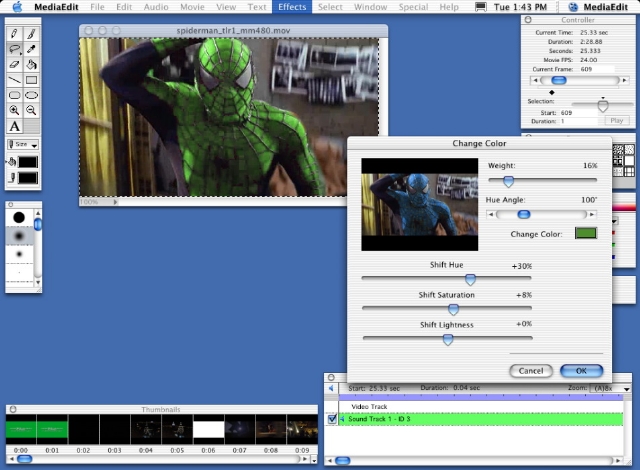
Task: Open the timeline Zoom dropdown
Action: (611, 388)
